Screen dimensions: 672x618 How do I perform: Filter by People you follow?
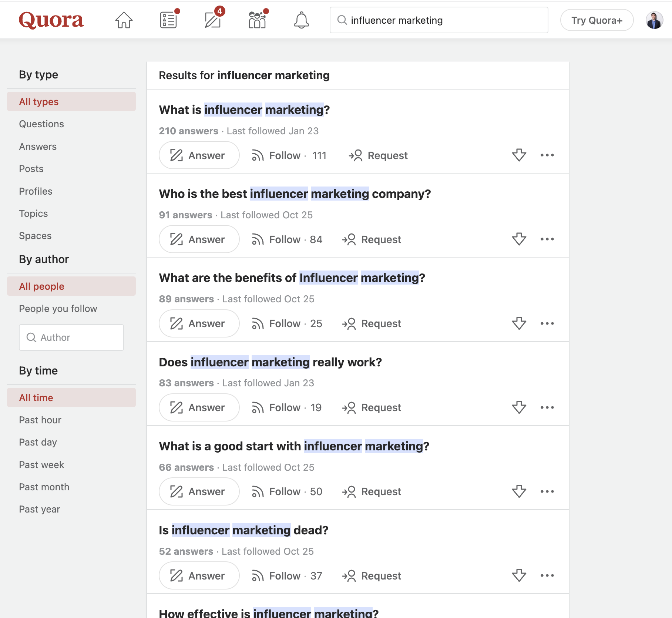(x=58, y=309)
